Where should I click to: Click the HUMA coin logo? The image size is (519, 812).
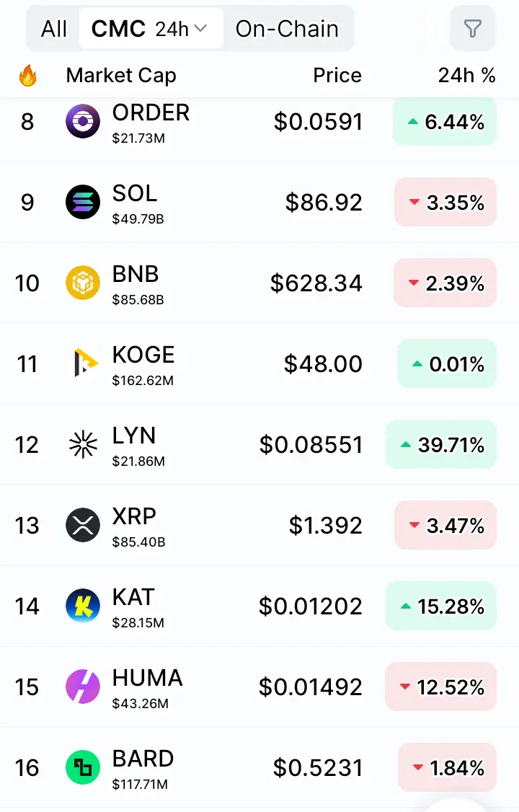(x=82, y=687)
